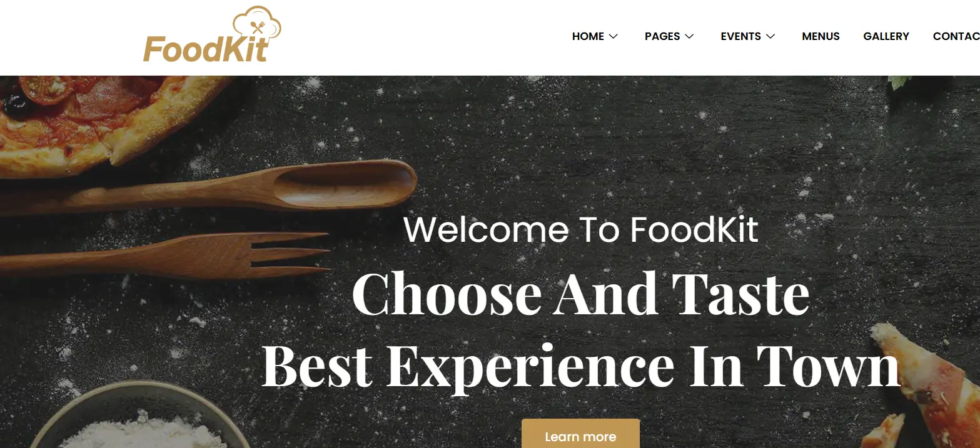Expand the chevron next to EVENTS
This screenshot has width=980, height=448.
[x=770, y=36]
